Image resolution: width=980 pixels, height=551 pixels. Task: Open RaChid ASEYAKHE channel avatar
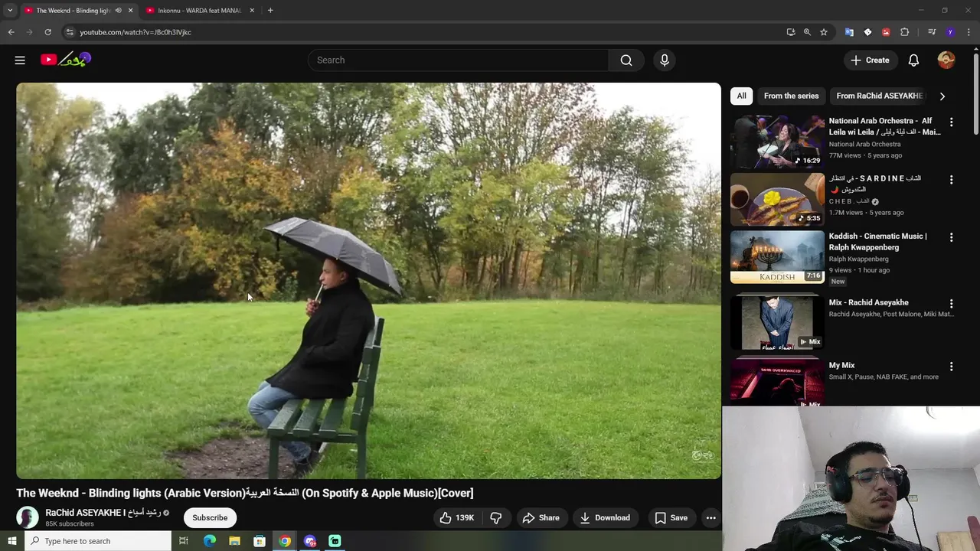click(28, 517)
